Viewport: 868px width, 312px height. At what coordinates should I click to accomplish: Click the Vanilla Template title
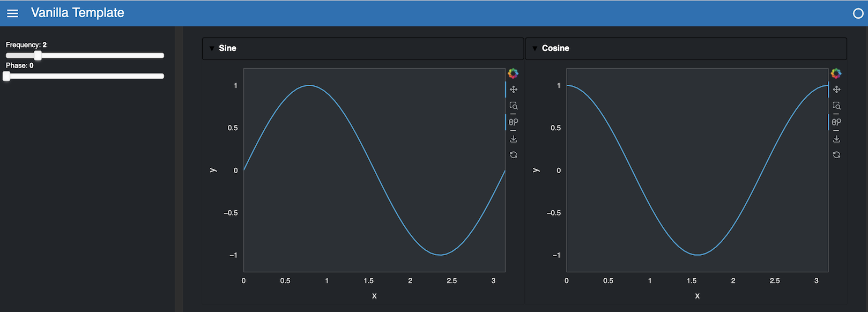click(78, 13)
